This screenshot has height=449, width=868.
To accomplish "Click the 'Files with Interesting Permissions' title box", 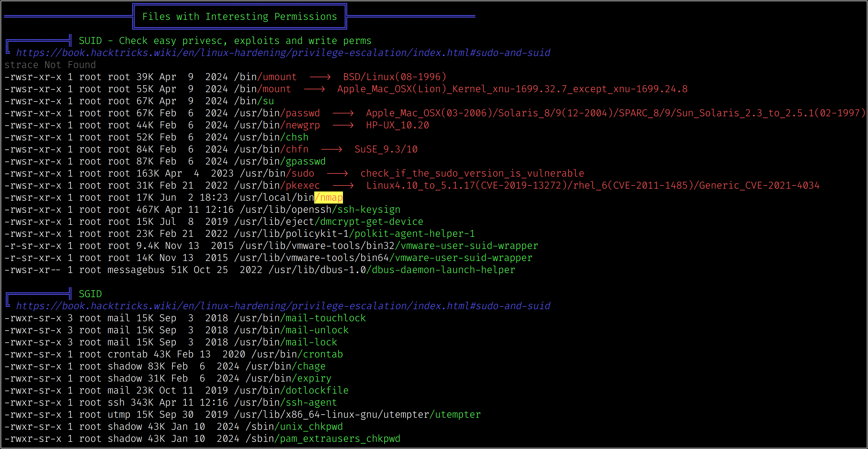I will [240, 16].
